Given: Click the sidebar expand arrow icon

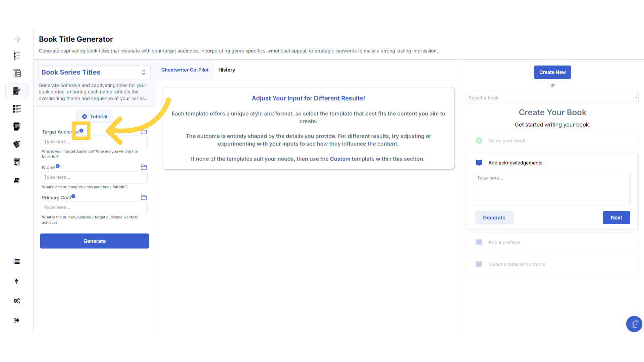Looking at the screenshot, I should coord(17,39).
